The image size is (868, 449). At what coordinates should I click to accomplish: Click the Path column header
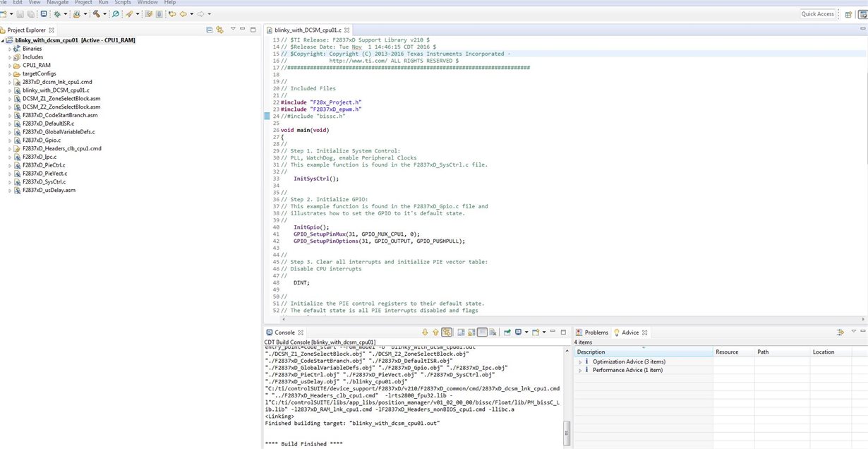coord(782,352)
